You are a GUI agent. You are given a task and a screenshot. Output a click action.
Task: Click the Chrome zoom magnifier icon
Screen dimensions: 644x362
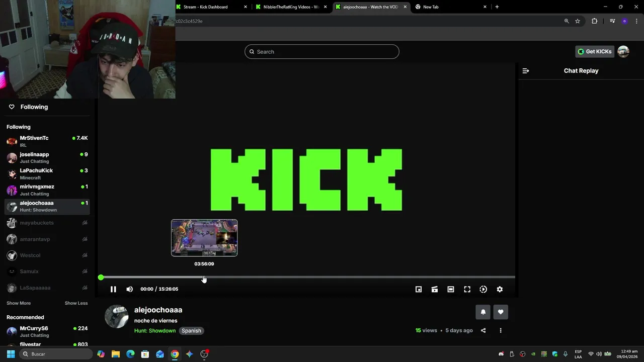point(567,21)
